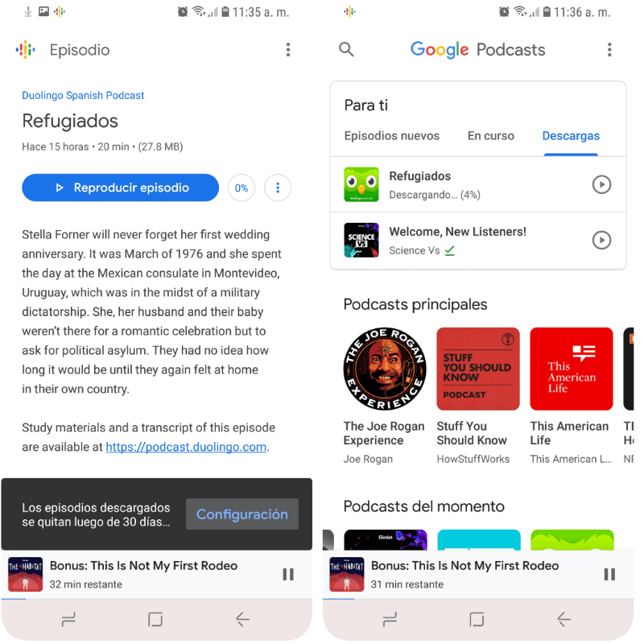Play the Welcome, New Listeners! episode
Screen dimensions: 644x644
click(x=601, y=240)
